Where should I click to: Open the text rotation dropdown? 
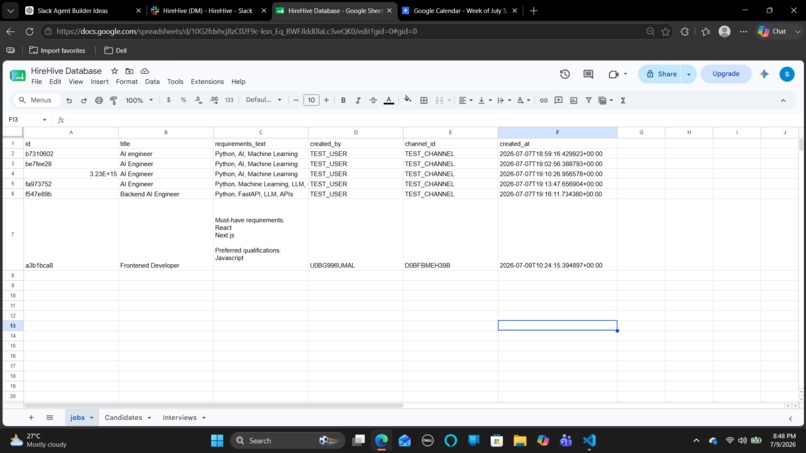click(523, 100)
